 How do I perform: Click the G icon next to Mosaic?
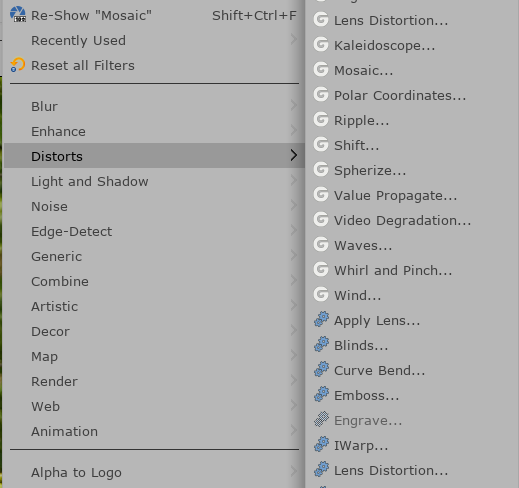pos(321,69)
